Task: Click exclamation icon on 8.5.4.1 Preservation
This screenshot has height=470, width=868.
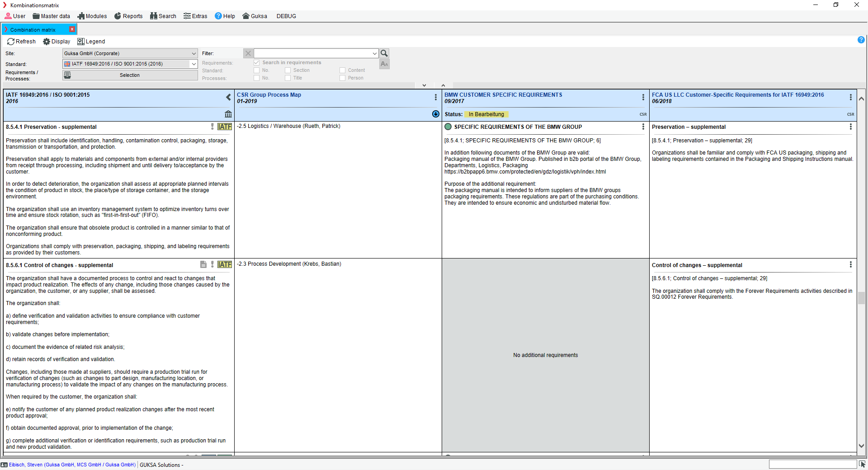Action: pyautogui.click(x=212, y=127)
